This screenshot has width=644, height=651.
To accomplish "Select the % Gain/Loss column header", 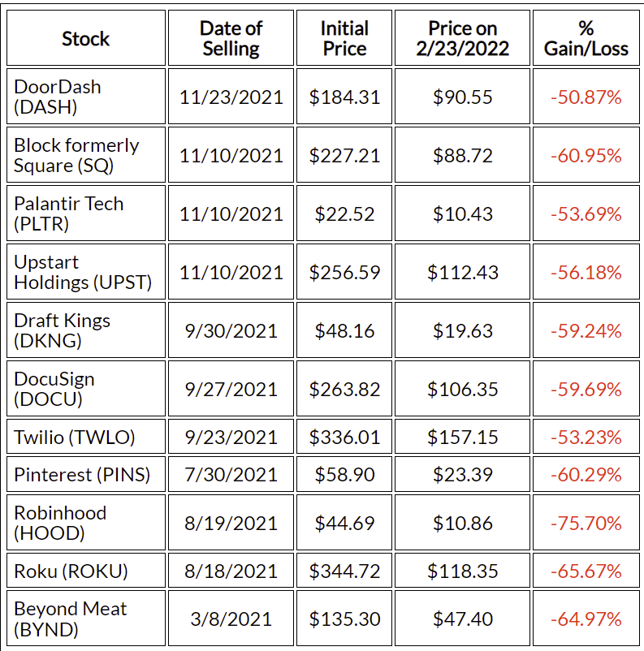I will (586, 38).
